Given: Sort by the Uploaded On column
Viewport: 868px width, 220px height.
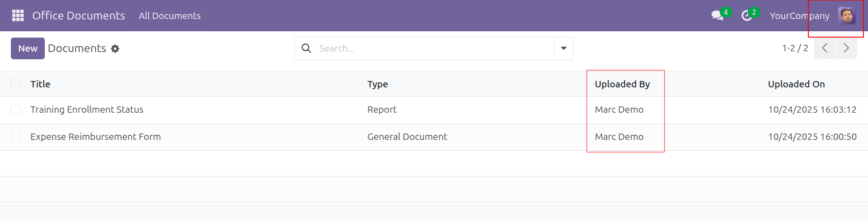Looking at the screenshot, I should [x=796, y=84].
